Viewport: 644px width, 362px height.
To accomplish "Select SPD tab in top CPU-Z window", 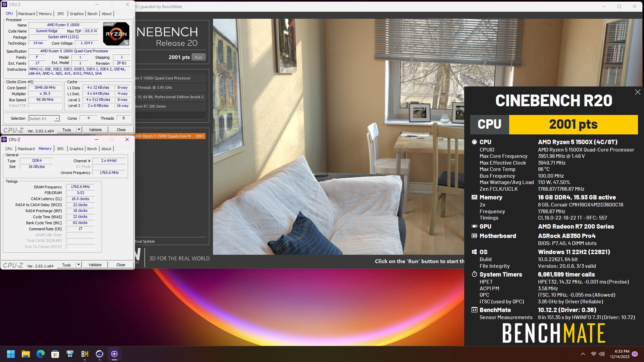I will (x=61, y=14).
